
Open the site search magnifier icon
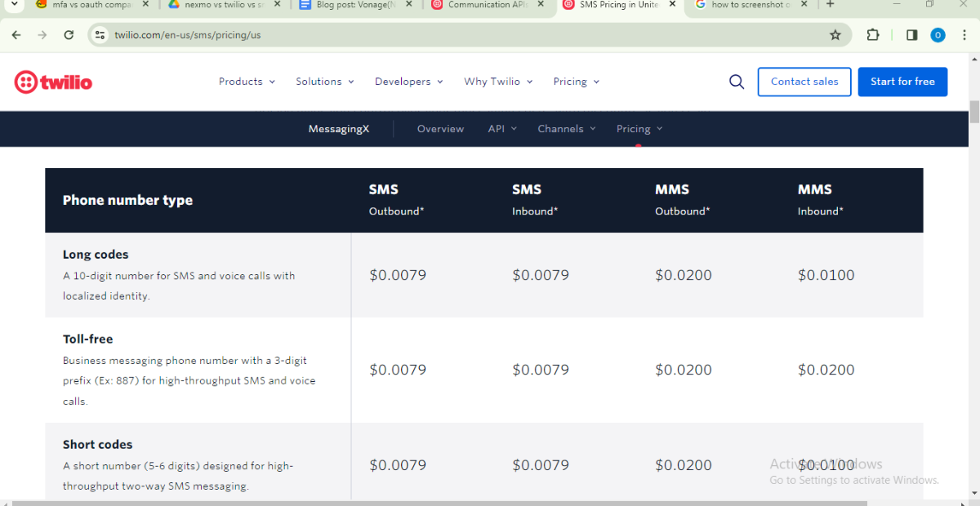point(737,82)
